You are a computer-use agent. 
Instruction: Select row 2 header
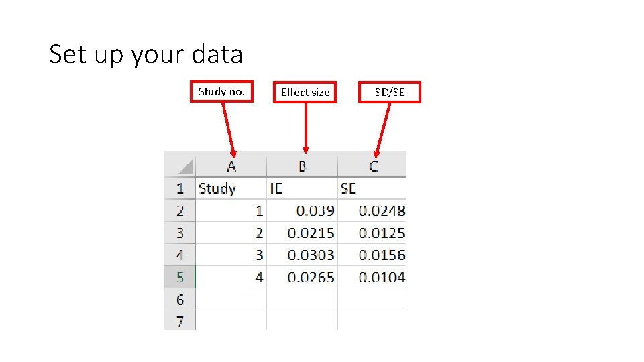[x=180, y=210]
